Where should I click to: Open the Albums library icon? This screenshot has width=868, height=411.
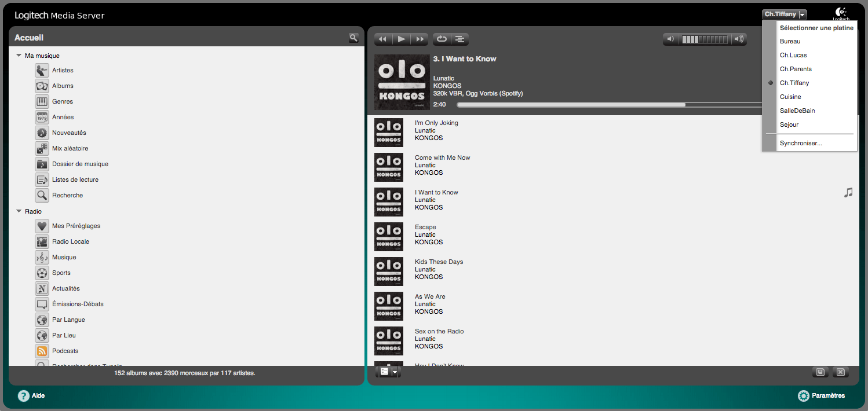click(42, 86)
